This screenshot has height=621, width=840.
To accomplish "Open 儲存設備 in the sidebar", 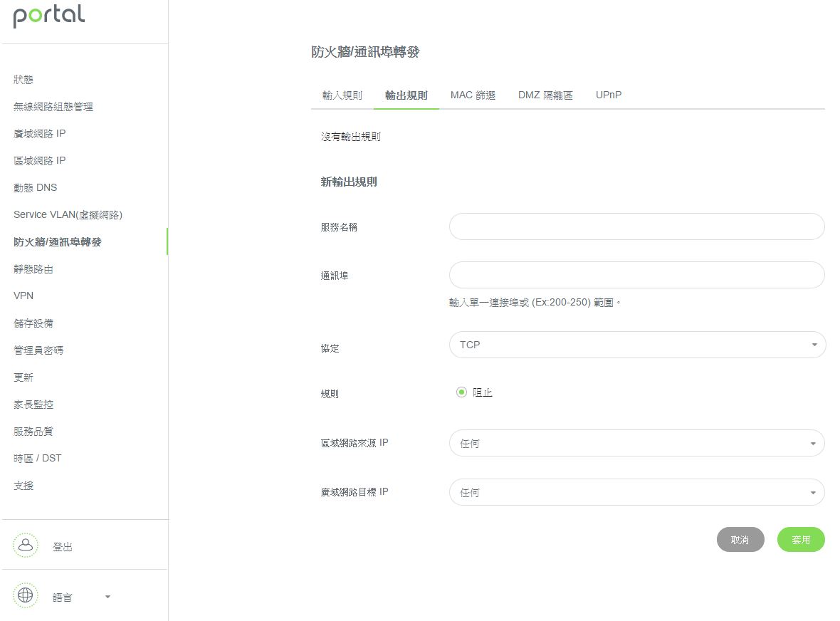I will [33, 323].
